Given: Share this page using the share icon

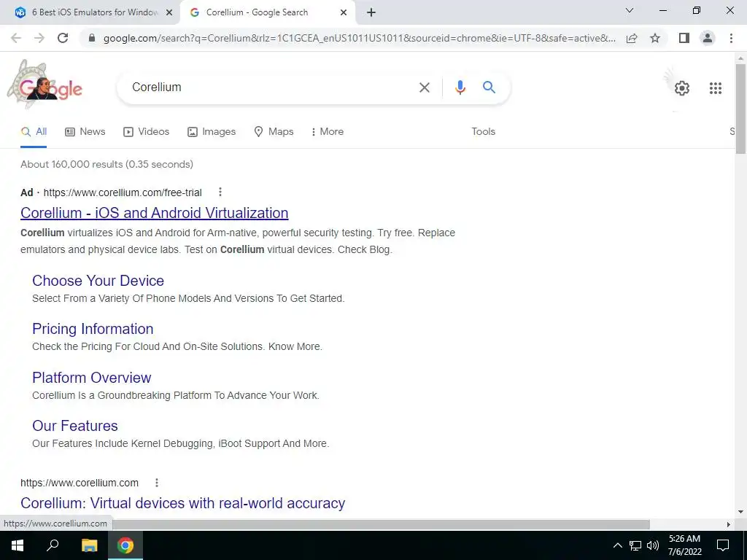Looking at the screenshot, I should pos(632,38).
